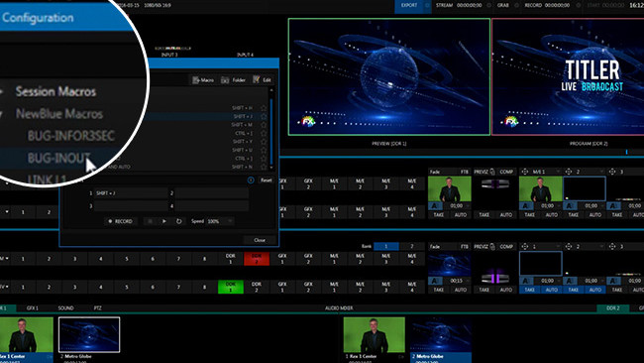Screen dimensions: 644x363
Task: Create a new macro Folder
Action: pyautogui.click(x=233, y=79)
